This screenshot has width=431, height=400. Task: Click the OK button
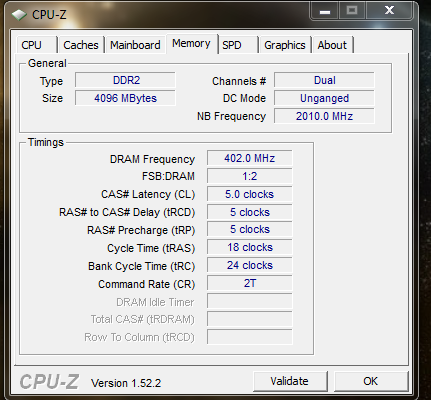coord(371,381)
